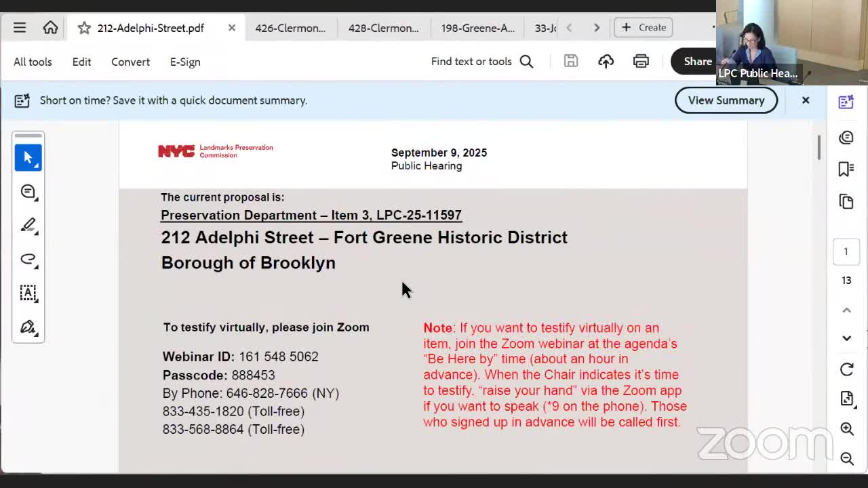Go to the previous page
Image resolution: width=868 pixels, height=488 pixels.
point(846,310)
